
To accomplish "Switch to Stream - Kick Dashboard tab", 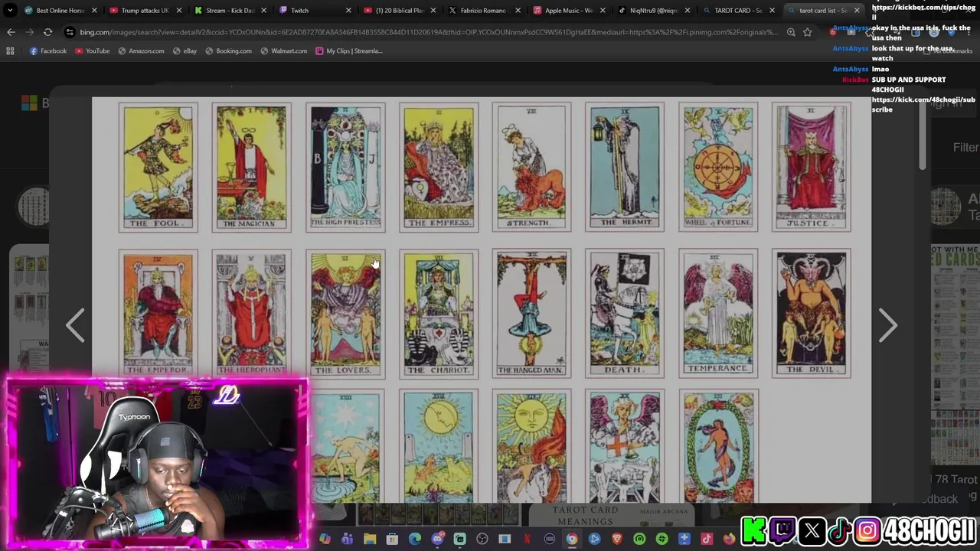I will 228,11.
